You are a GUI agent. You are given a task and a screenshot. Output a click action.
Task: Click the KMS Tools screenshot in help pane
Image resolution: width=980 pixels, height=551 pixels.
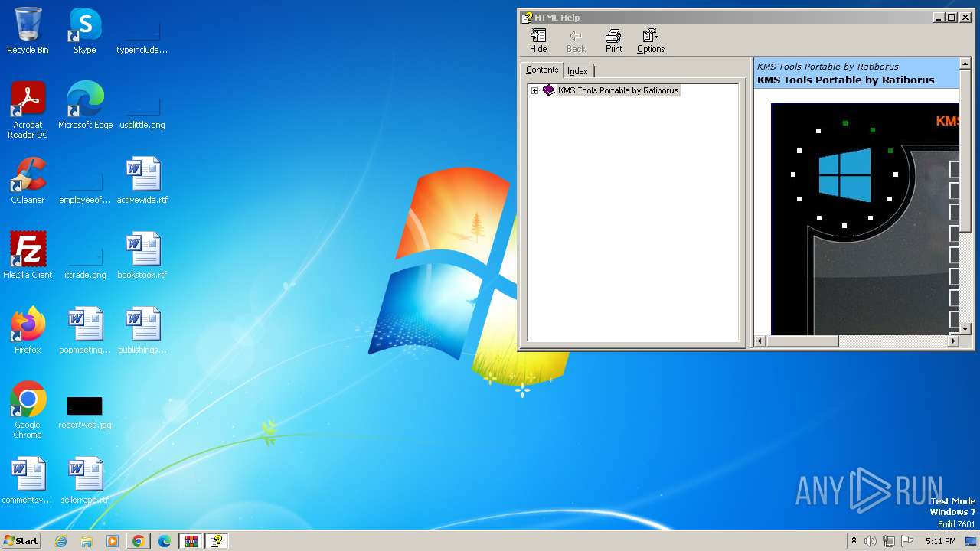[864, 218]
